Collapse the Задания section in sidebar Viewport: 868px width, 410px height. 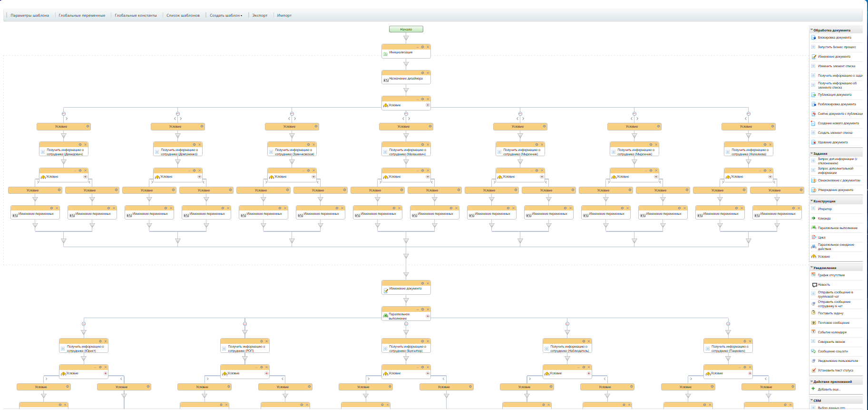820,154
